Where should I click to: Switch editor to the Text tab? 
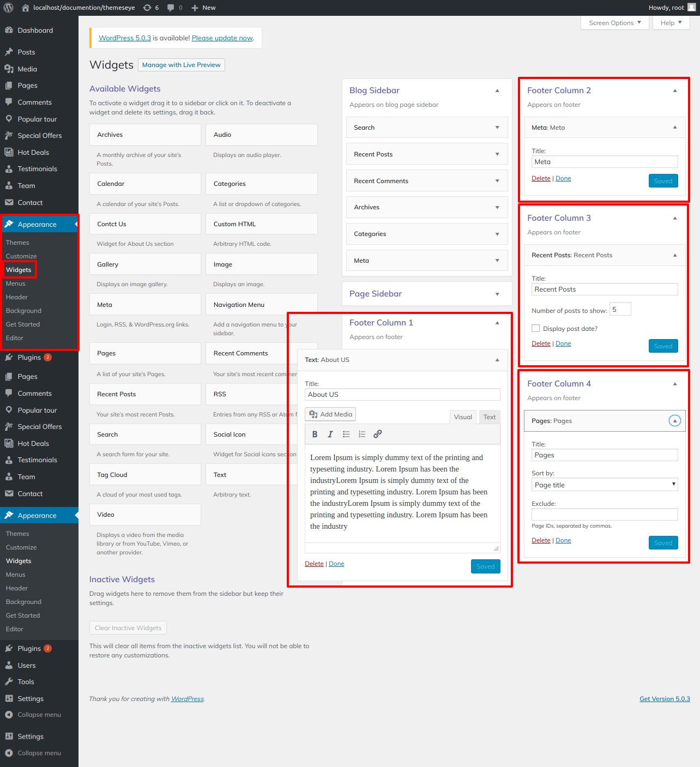tap(490, 417)
